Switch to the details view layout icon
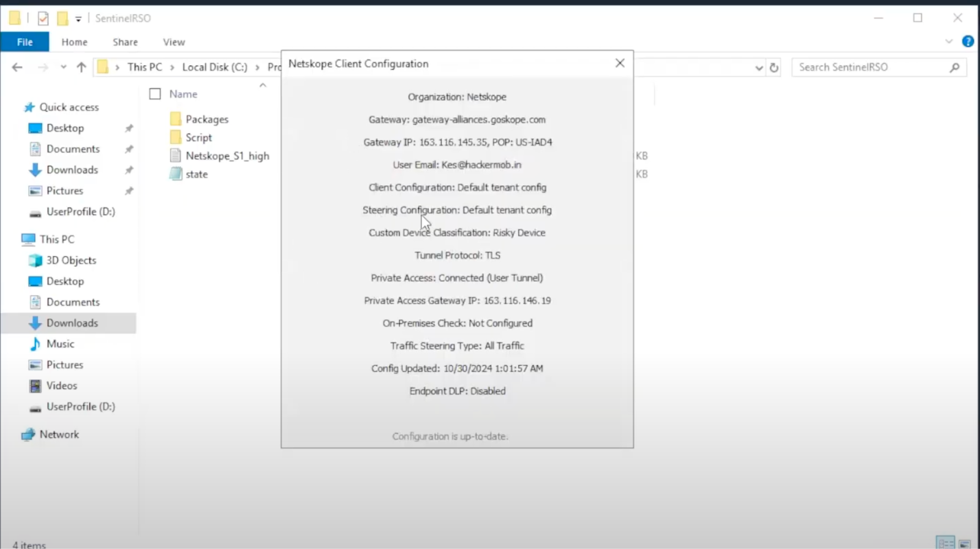This screenshot has height=549, width=980. (946, 543)
